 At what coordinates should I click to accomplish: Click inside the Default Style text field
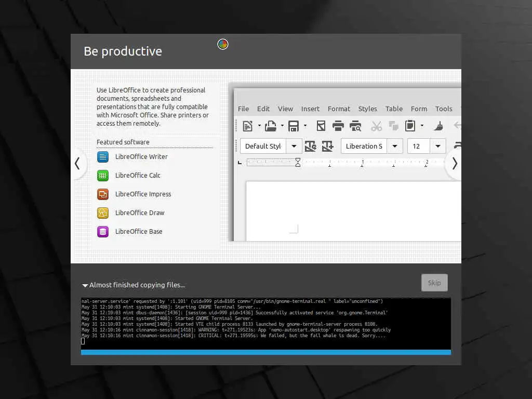[263, 146]
